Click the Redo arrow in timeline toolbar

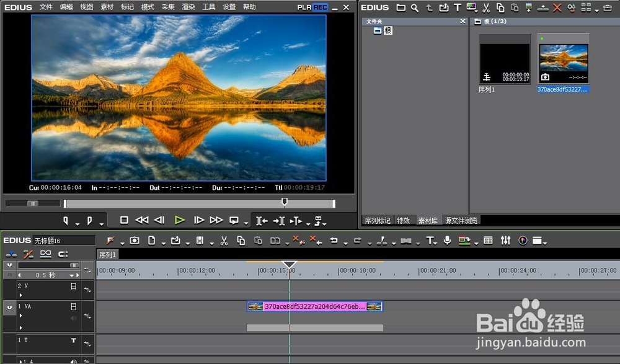[358, 241]
